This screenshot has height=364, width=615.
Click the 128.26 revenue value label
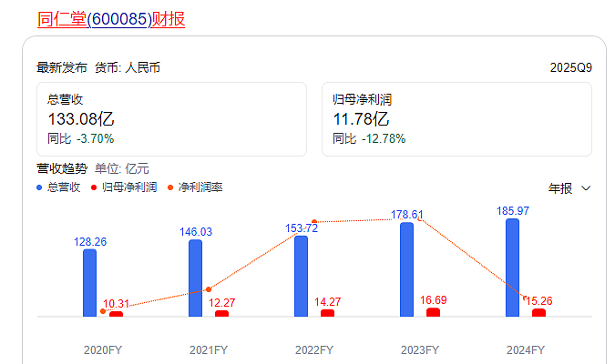(x=90, y=242)
